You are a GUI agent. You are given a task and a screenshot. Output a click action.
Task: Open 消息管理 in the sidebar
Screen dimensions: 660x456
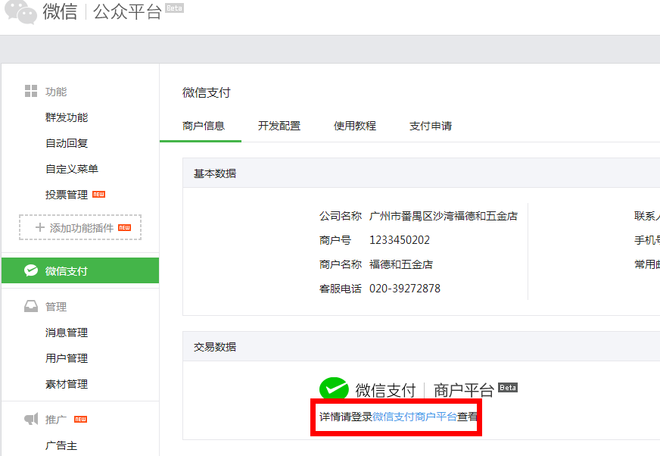click(67, 333)
